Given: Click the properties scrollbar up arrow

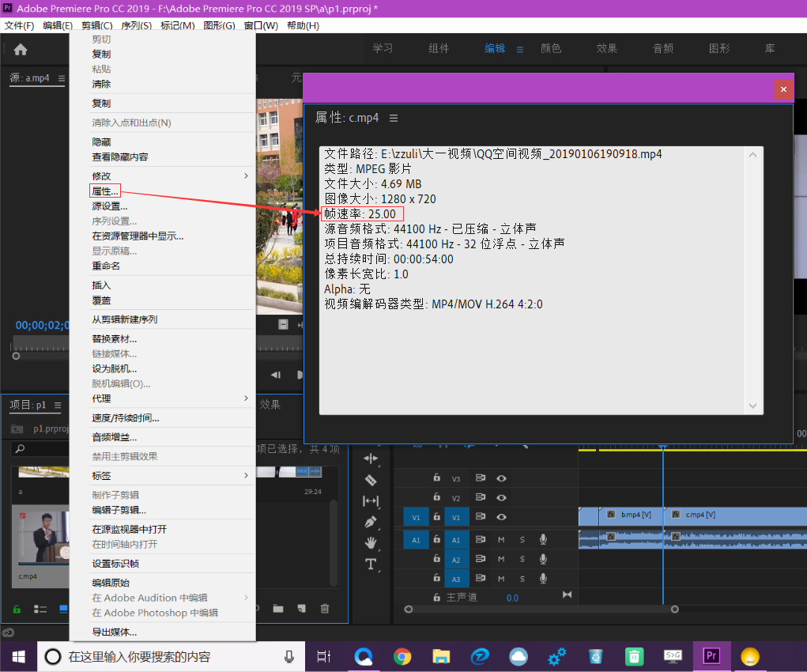Looking at the screenshot, I should [x=753, y=154].
